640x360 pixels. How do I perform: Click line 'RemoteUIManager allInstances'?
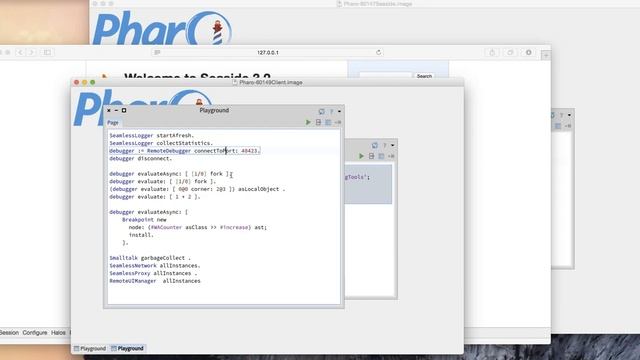tap(155, 281)
